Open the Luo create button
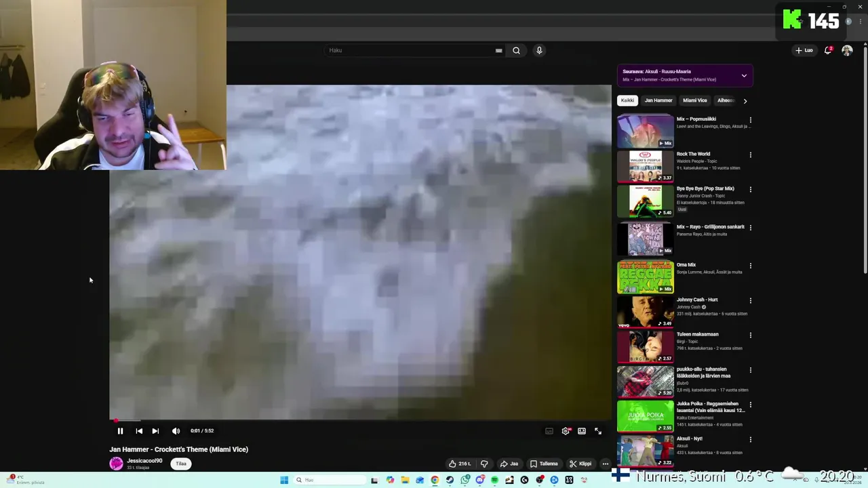The width and height of the screenshot is (868, 488). (804, 50)
